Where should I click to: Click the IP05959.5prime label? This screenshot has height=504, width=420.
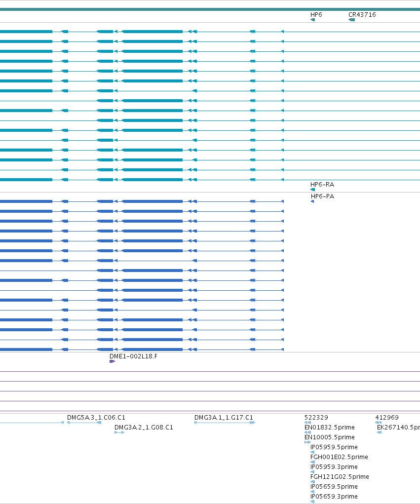(334, 447)
